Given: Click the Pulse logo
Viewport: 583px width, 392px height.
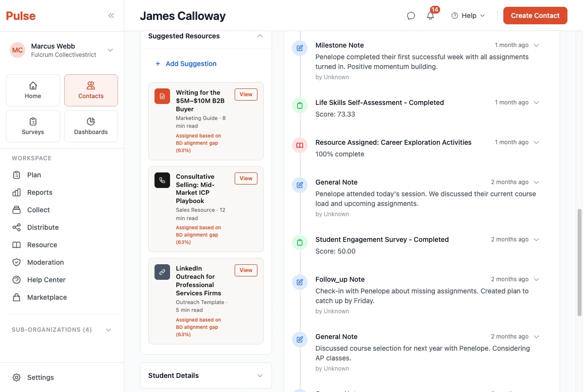Looking at the screenshot, I should tap(21, 16).
